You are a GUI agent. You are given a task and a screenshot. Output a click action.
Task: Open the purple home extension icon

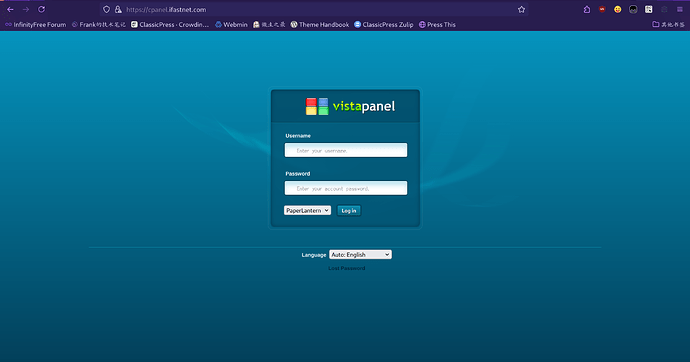tap(587, 9)
